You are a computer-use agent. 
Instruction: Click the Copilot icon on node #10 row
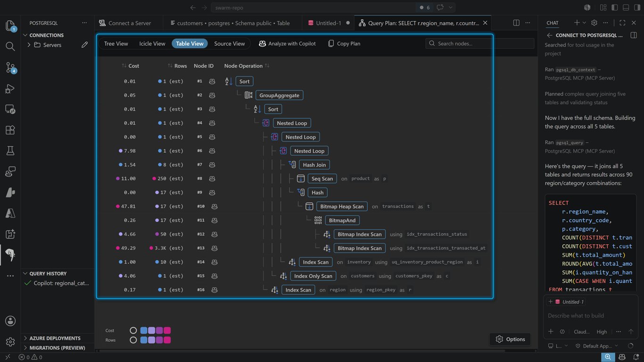point(214,206)
